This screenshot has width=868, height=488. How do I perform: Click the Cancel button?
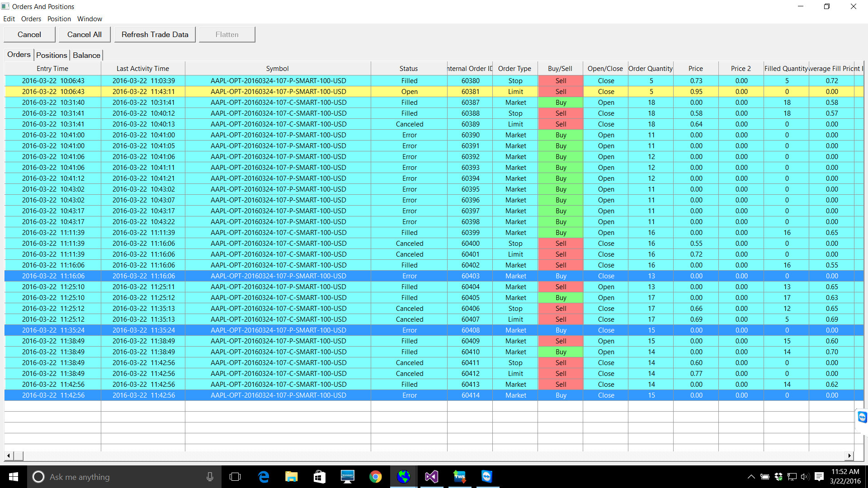(29, 34)
